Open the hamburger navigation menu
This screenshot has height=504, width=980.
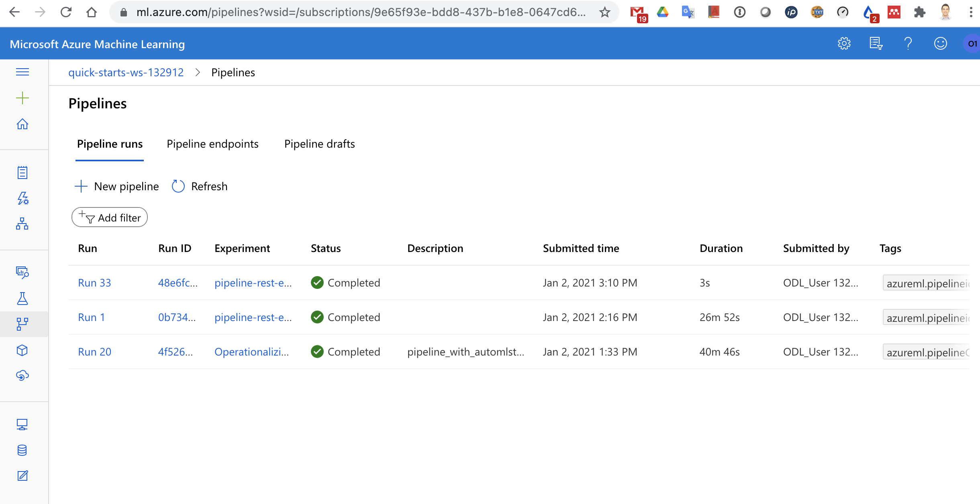(x=22, y=72)
